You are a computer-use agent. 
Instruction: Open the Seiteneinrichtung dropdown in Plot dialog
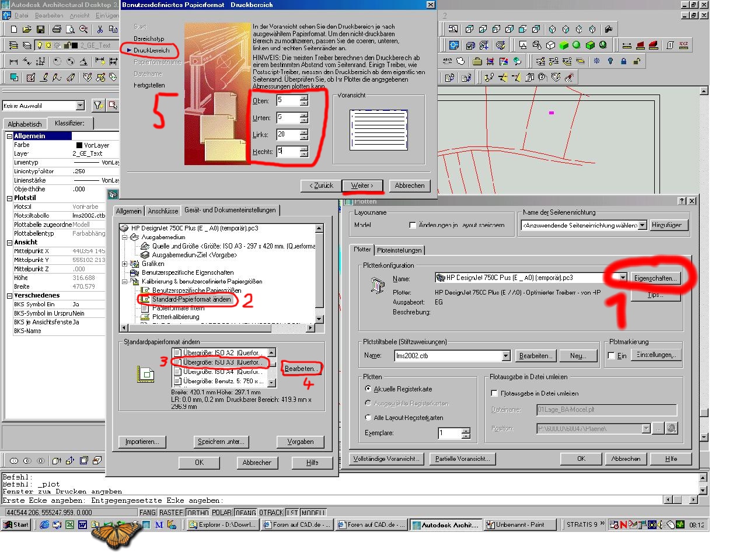click(x=643, y=225)
